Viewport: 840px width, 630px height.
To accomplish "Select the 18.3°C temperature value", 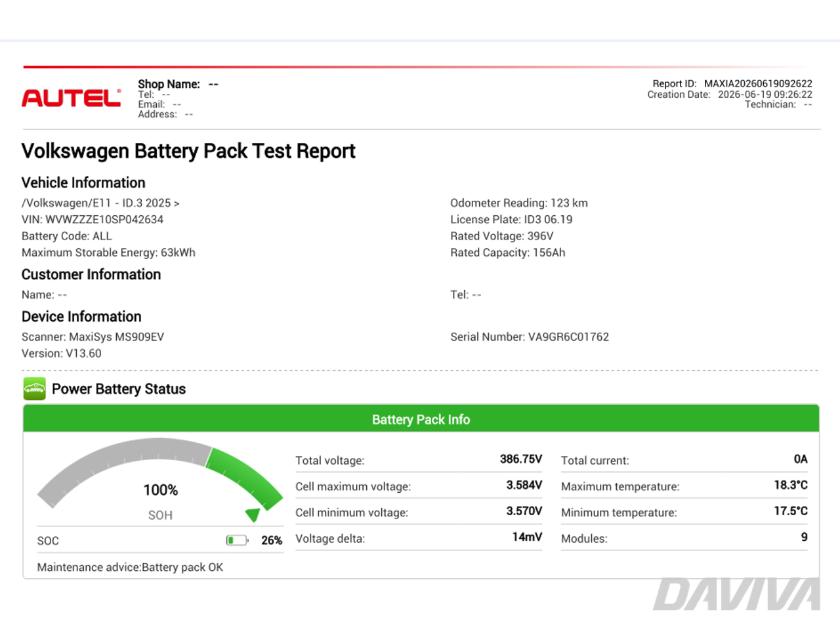I will [791, 485].
